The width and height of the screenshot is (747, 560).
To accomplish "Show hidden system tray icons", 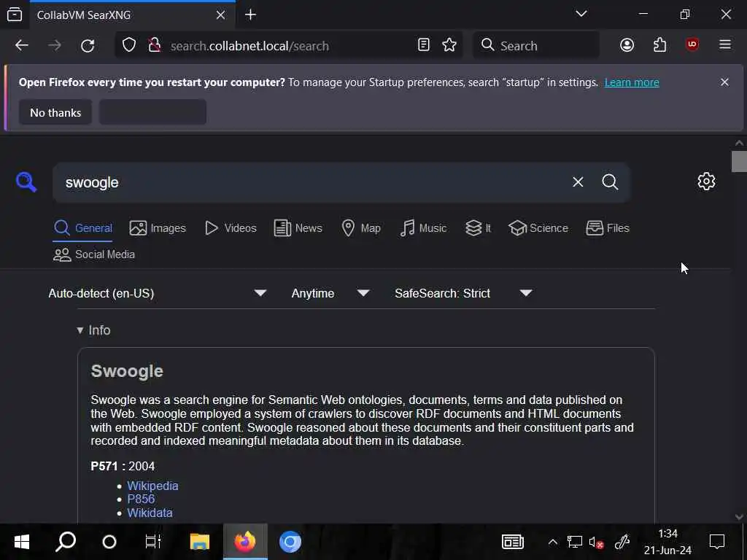I will [x=553, y=542].
